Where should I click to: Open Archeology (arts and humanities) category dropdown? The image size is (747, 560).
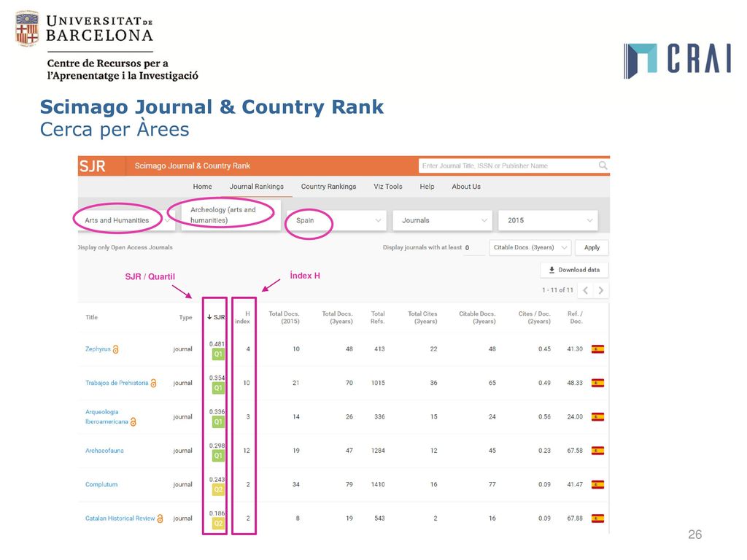[x=231, y=215]
